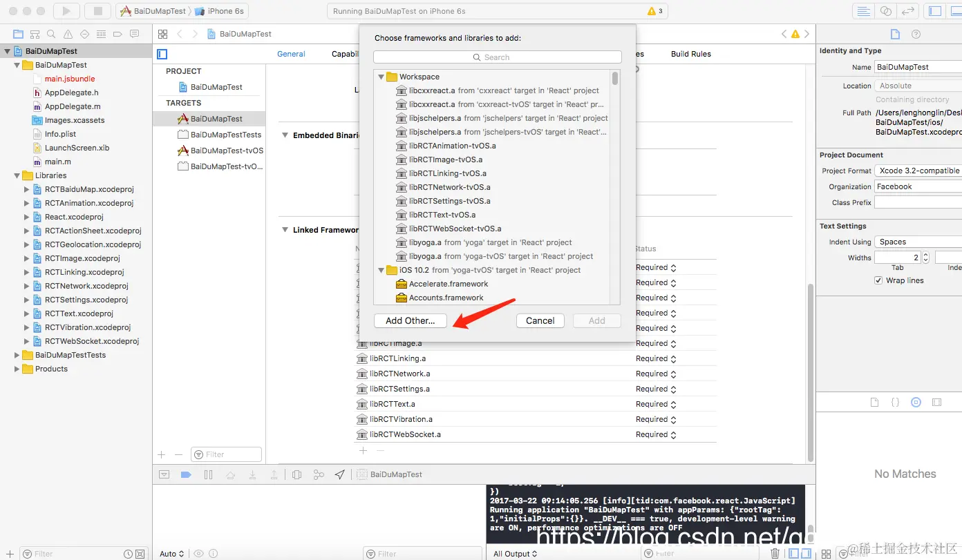This screenshot has width=962, height=560.
Task: Select the Standard editor icon
Action: [x=862, y=11]
